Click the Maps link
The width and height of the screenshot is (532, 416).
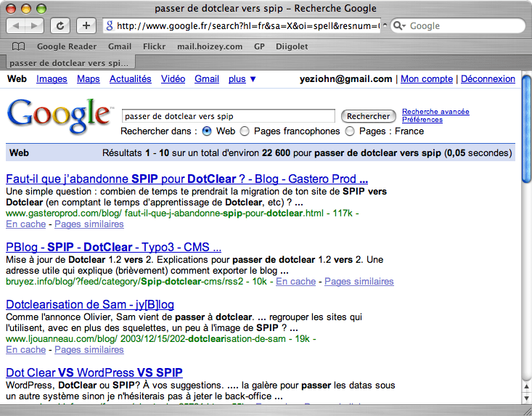[x=89, y=79]
